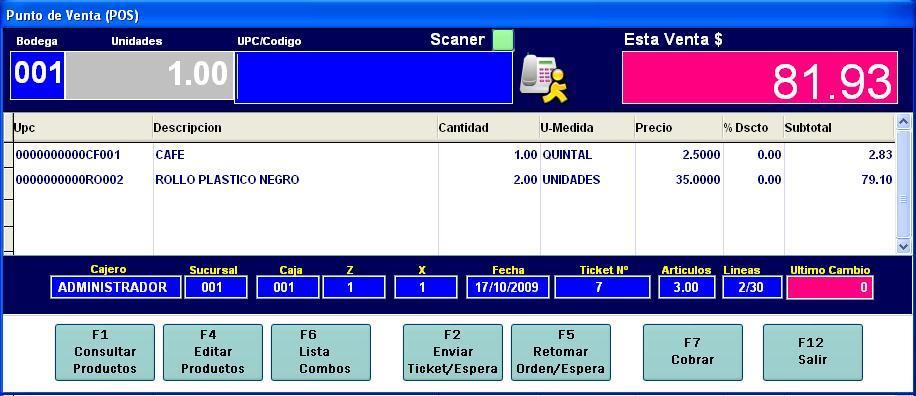The width and height of the screenshot is (916, 396).
Task: Click the Ultimo Cambio pink field
Action: click(x=830, y=287)
